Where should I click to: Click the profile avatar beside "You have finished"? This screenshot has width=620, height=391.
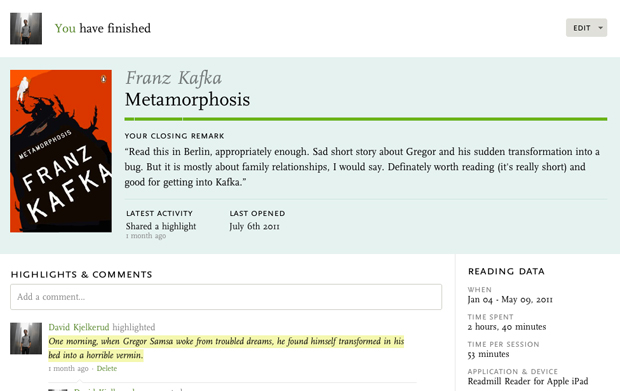[26, 28]
